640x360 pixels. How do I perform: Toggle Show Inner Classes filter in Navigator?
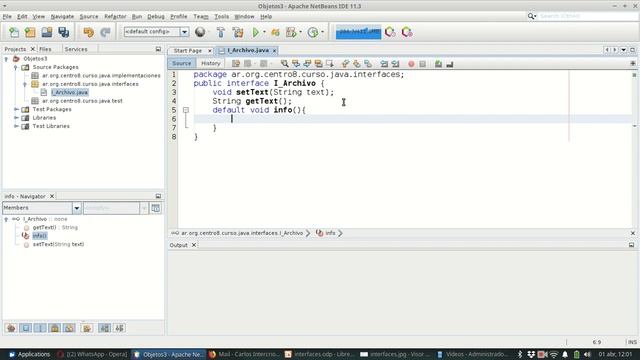tap(69, 328)
